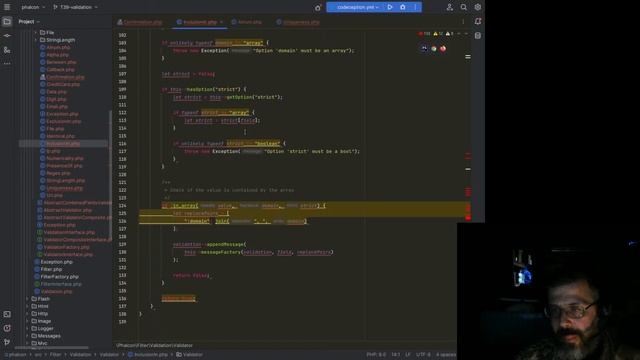This screenshot has height=360, width=640.
Task: Open more run actions menu
Action: click(x=416, y=7)
